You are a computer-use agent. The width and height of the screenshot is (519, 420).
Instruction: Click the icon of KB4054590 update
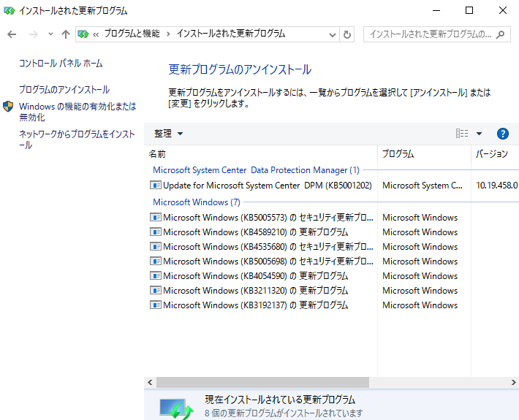[155, 275]
